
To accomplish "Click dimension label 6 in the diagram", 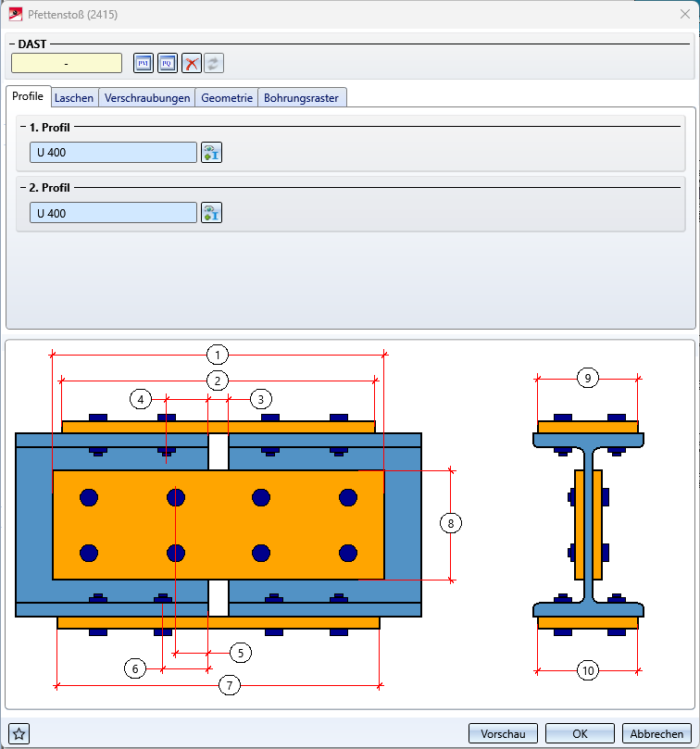I will 135,668.
